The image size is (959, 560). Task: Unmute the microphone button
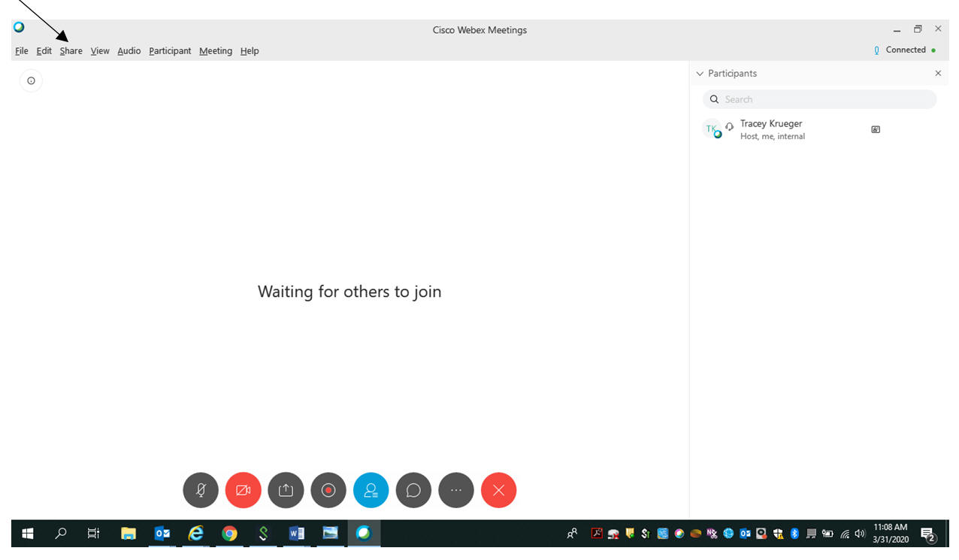(201, 490)
